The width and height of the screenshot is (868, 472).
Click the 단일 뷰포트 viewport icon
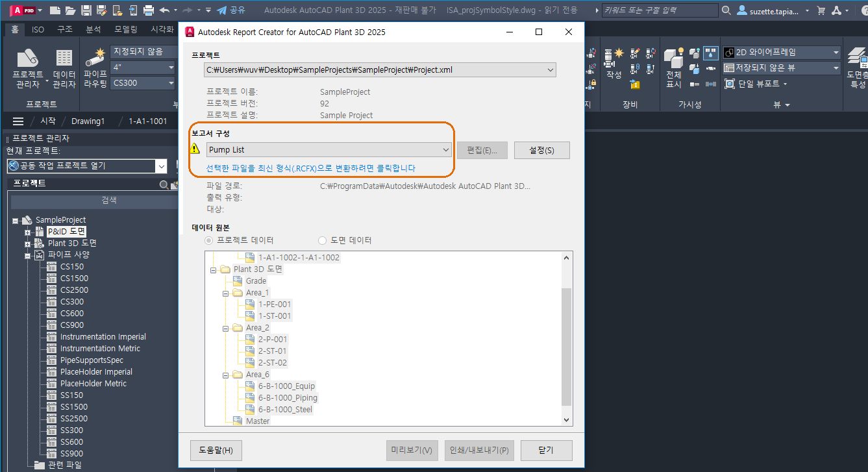729,84
